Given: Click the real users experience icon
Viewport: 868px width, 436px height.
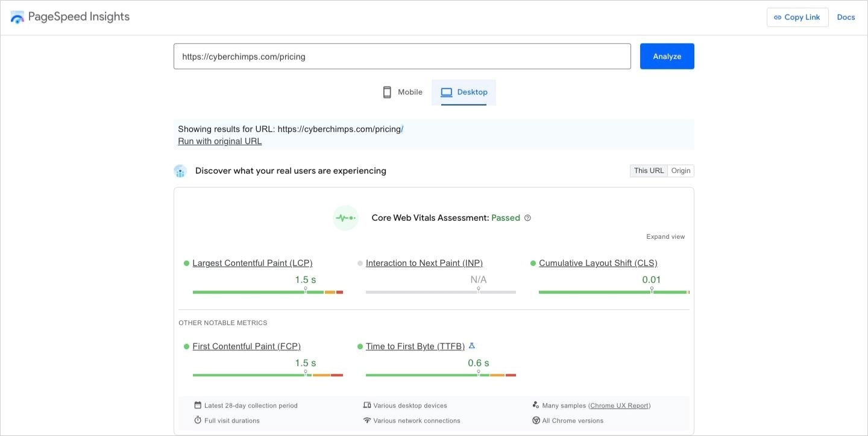Looking at the screenshot, I should click(180, 171).
